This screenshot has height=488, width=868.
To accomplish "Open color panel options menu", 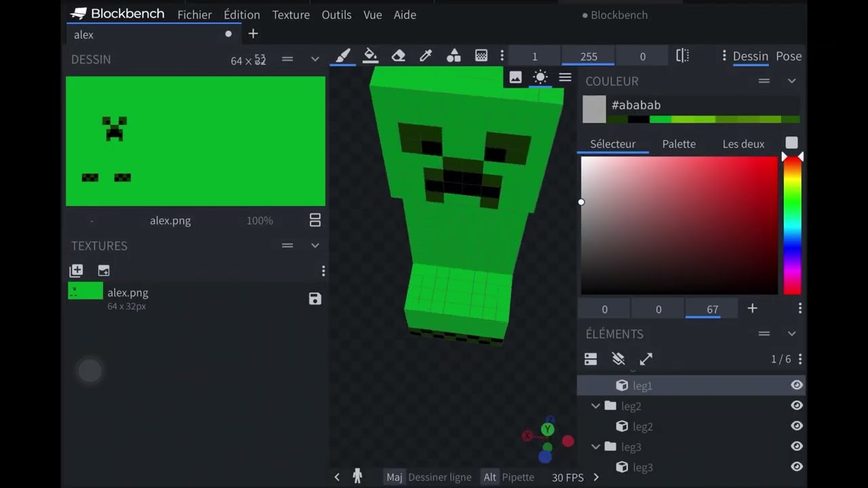I will [800, 308].
